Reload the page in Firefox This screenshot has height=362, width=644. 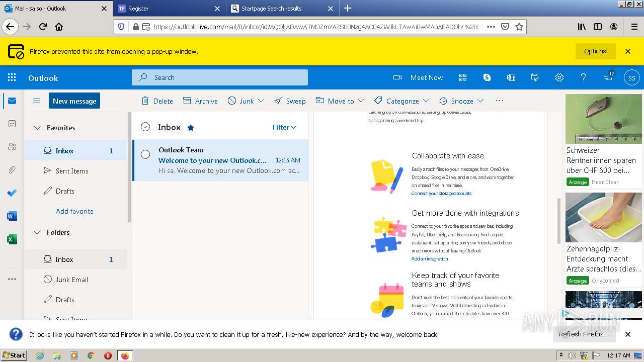[43, 27]
